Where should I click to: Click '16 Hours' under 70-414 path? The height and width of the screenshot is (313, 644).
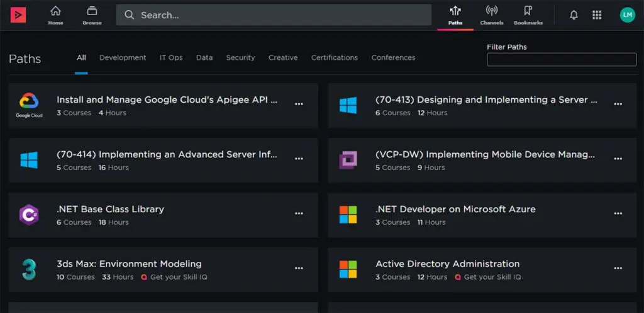(113, 168)
